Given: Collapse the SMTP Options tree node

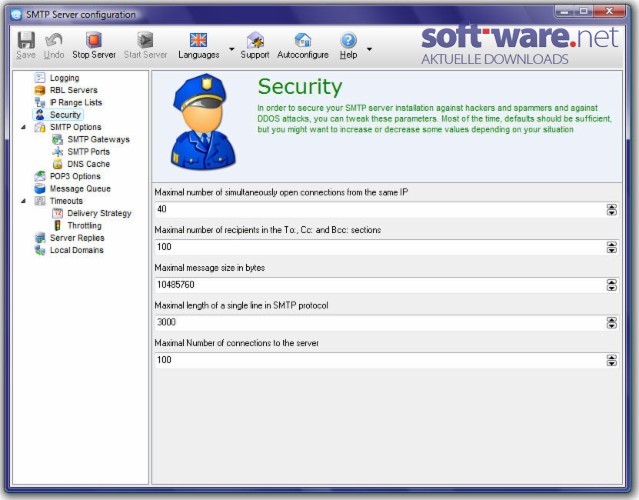Looking at the screenshot, I should click(23, 127).
